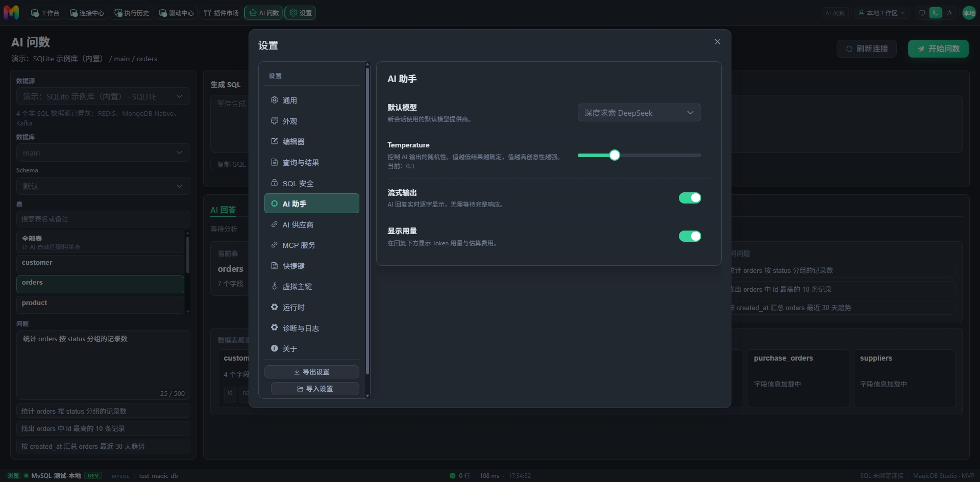The height and width of the screenshot is (482, 980).
Task: Select light mode sun icon
Action: [x=949, y=13]
